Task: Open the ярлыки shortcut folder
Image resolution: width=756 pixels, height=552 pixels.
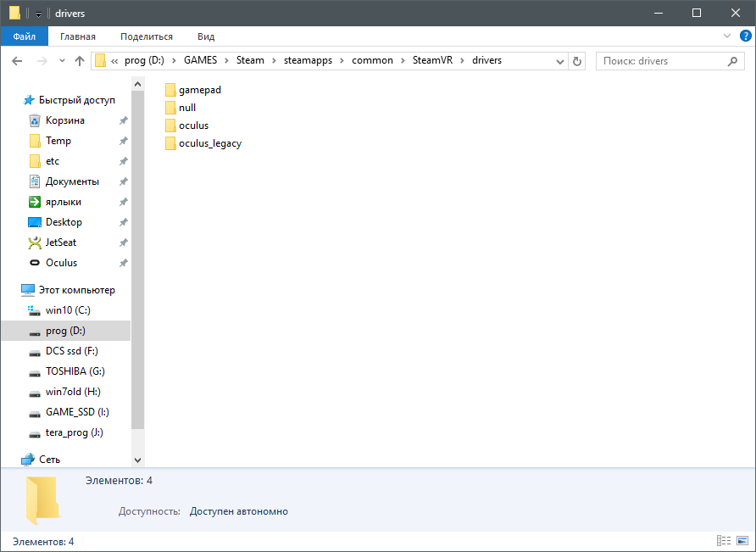Action: tap(64, 202)
